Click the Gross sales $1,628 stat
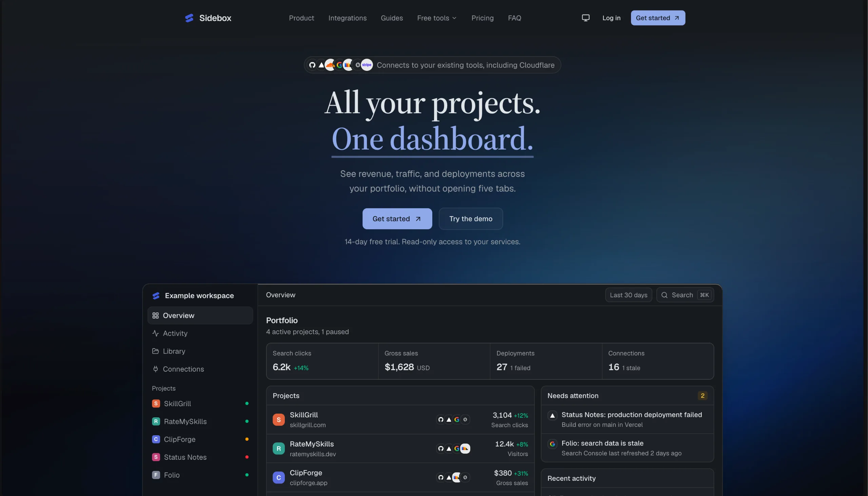 pos(434,361)
